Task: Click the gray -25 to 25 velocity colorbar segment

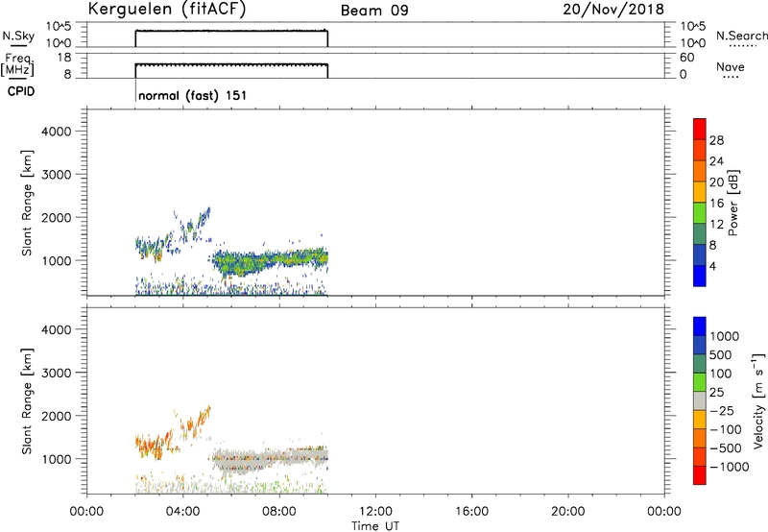Action: pyautogui.click(x=700, y=401)
